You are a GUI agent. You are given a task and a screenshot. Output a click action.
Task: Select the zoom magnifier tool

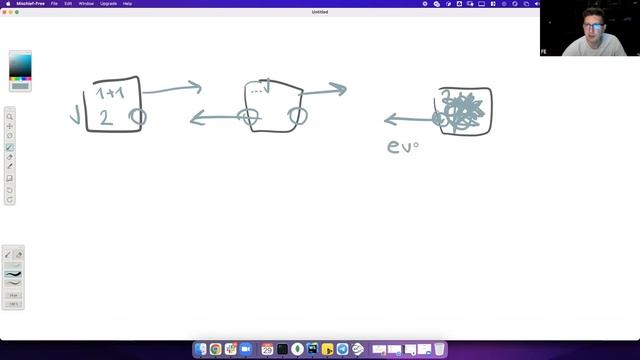[x=10, y=117]
